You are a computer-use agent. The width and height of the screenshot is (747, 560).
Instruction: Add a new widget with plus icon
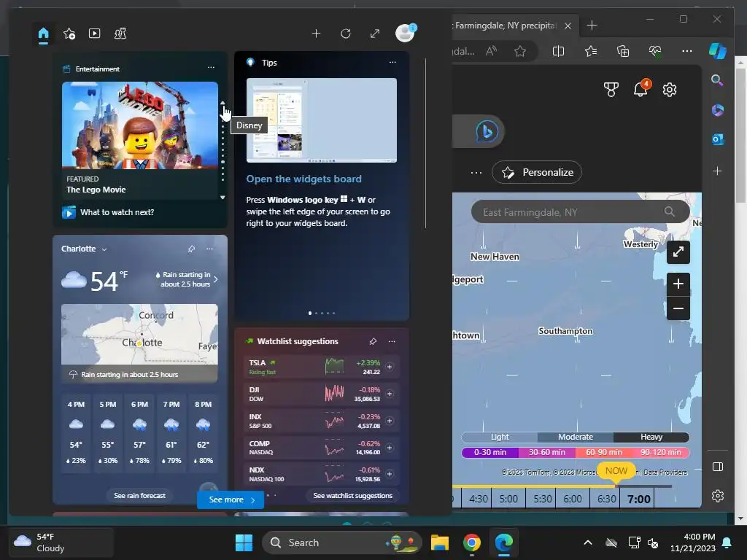[316, 34]
